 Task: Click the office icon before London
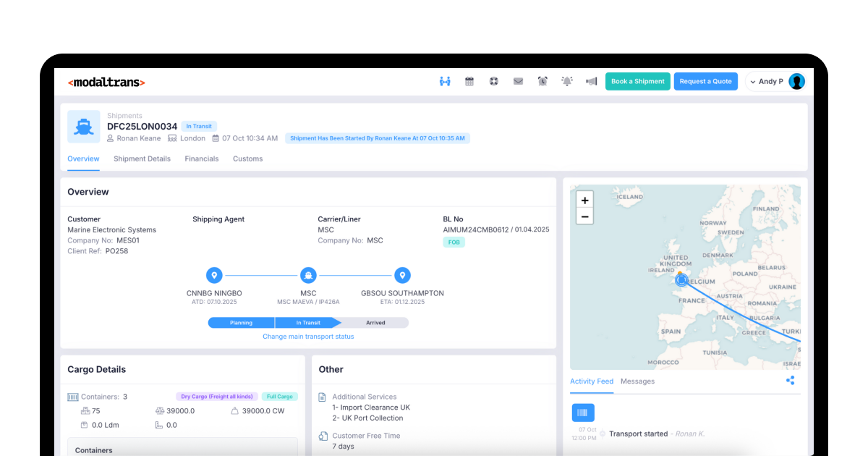point(172,138)
